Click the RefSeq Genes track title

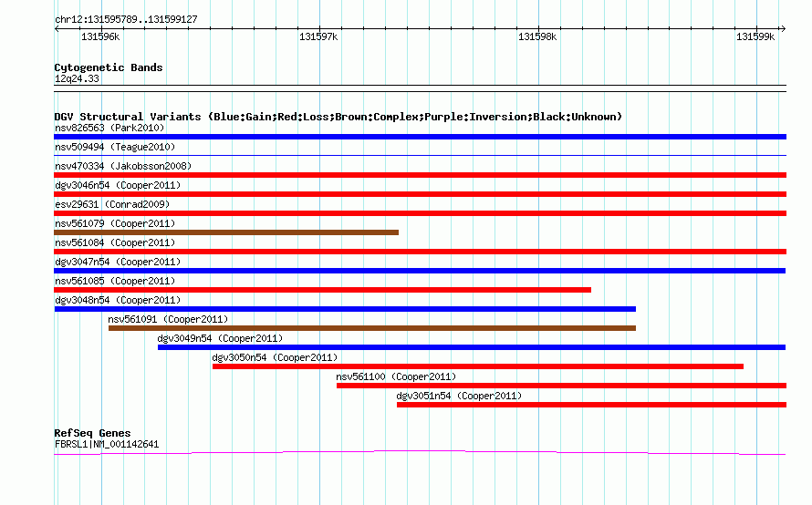tap(92, 433)
